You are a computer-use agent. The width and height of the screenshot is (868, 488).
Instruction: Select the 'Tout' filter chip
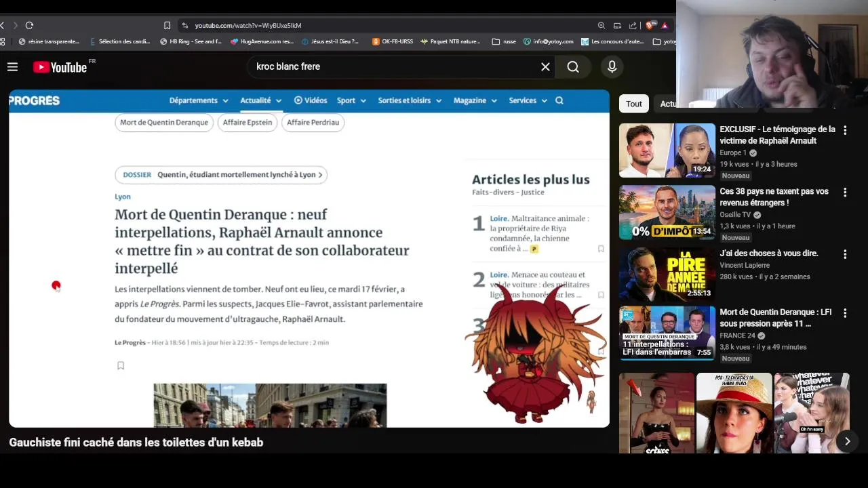(x=634, y=104)
